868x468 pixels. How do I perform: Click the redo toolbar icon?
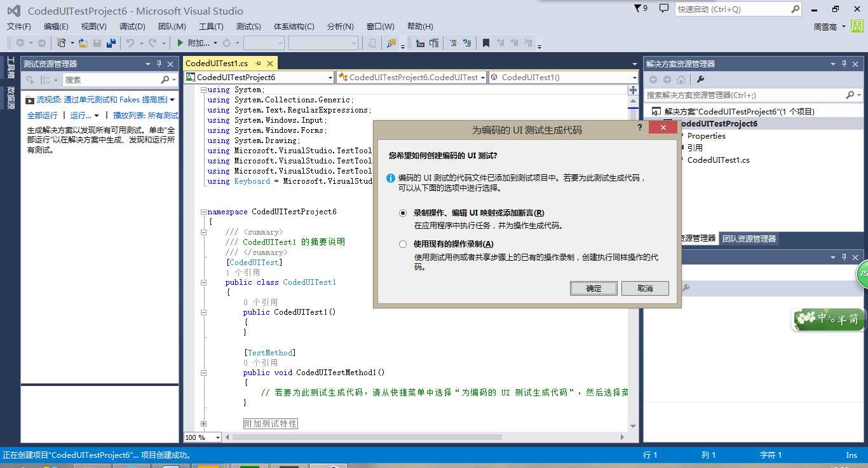pyautogui.click(x=153, y=43)
